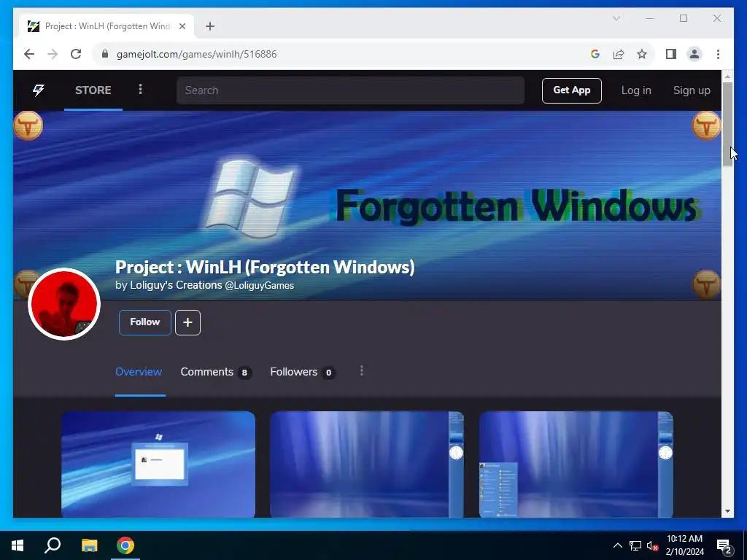Open the Followers tab
The image size is (747, 560).
pyautogui.click(x=302, y=372)
